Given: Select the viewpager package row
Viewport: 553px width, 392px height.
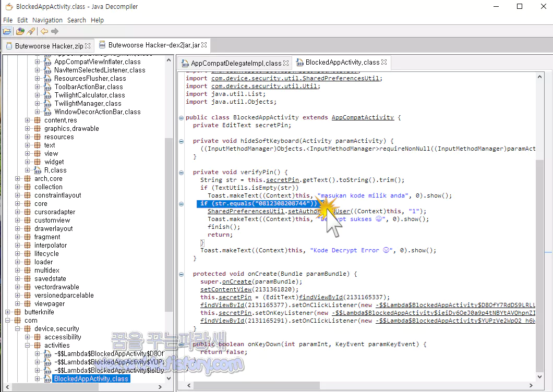Looking at the screenshot, I should [50, 303].
